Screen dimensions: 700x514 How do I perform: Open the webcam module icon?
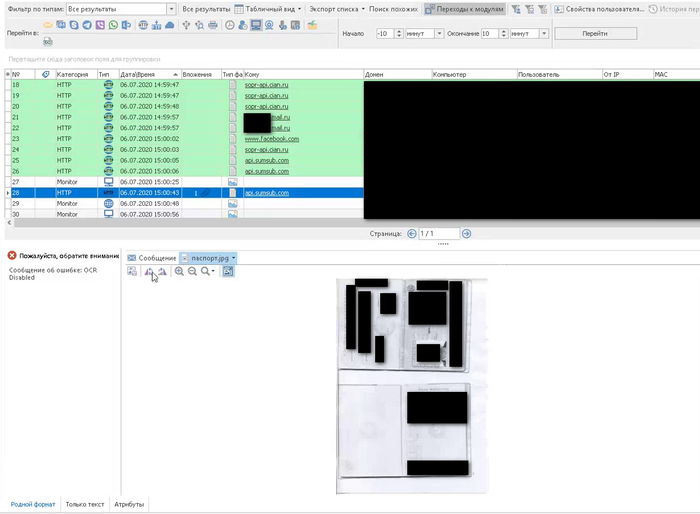click(269, 25)
